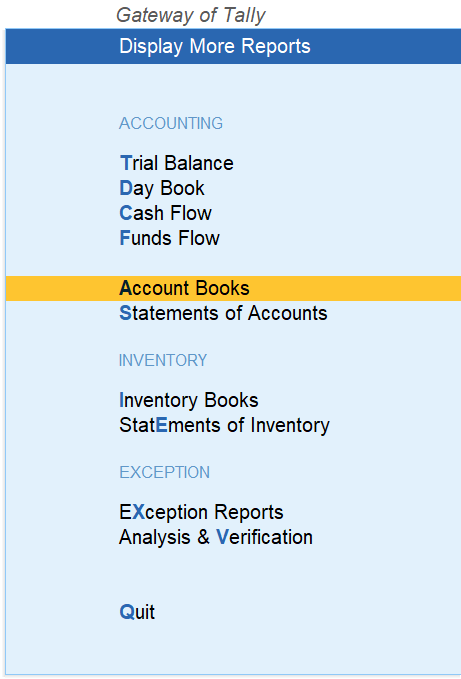Click the blue X hotkey letter in EXception Reports
The height and width of the screenshot is (679, 461).
point(138,512)
